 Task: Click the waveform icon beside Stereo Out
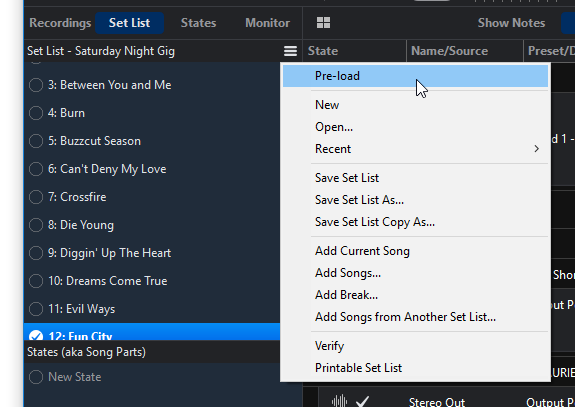[339, 401]
